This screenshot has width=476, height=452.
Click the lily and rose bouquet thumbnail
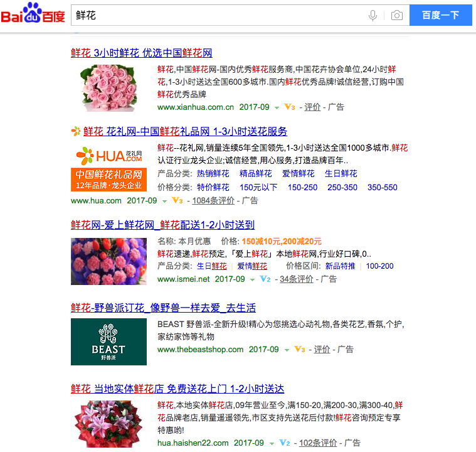coord(108,424)
